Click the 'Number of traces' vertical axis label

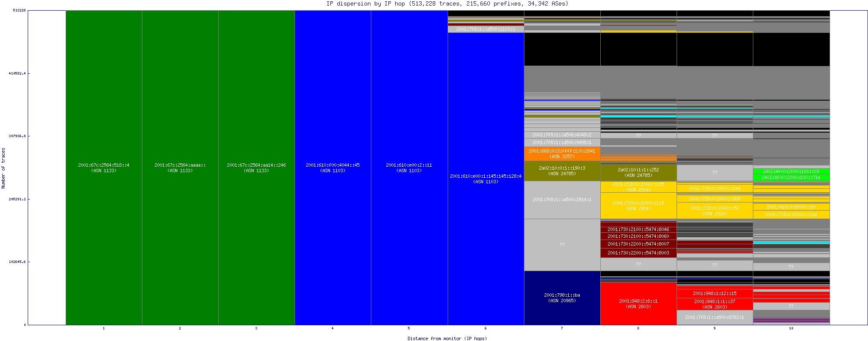click(x=3, y=168)
